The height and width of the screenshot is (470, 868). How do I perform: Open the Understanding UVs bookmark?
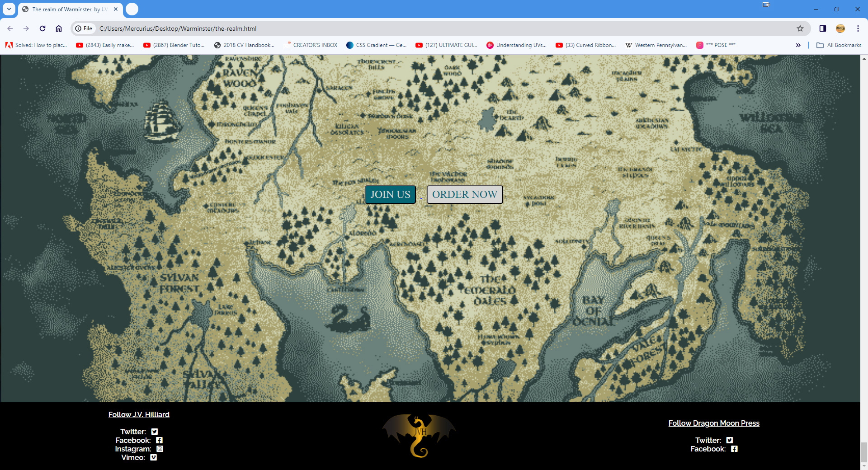517,45
